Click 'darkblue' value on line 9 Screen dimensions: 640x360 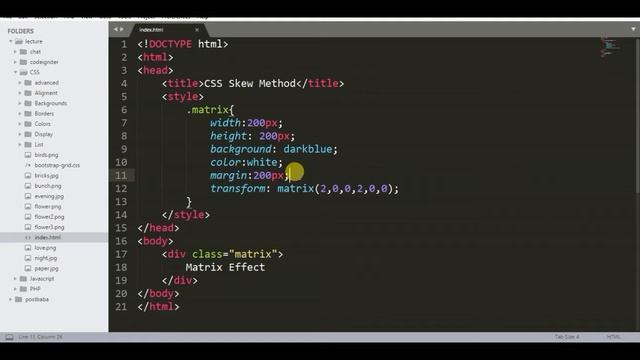pyautogui.click(x=308, y=149)
